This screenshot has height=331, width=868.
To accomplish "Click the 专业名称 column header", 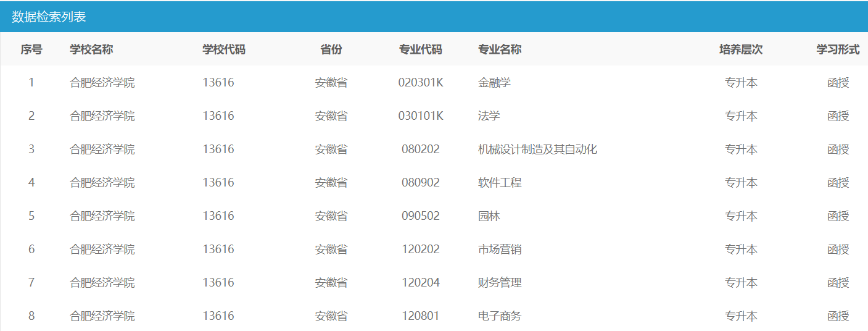I will point(500,49).
